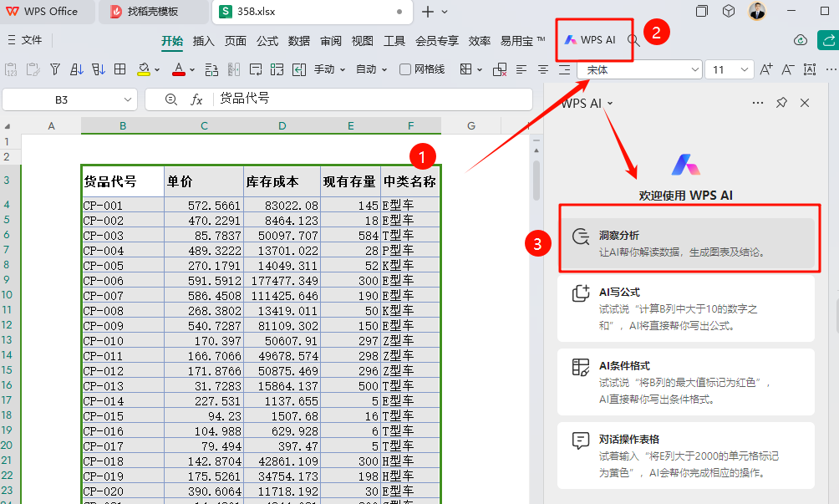The image size is (839, 504).
Task: Click cell containing CP-006
Action: [x=123, y=280]
